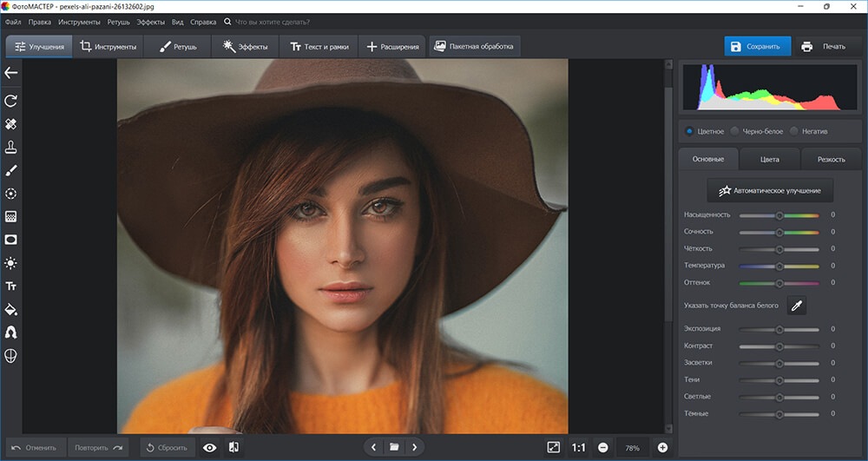Screen dimensions: 868x461
Task: Open the Инструменты menu in menu bar
Action: (x=79, y=22)
